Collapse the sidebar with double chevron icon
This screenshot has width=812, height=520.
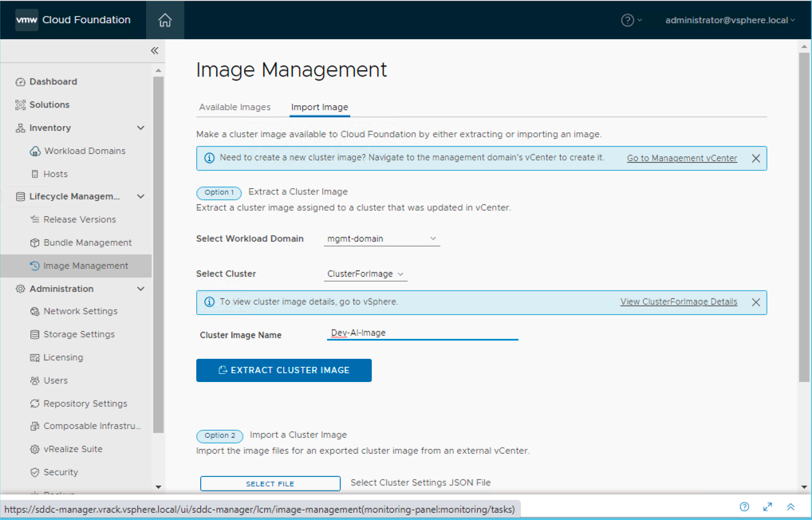[x=155, y=50]
